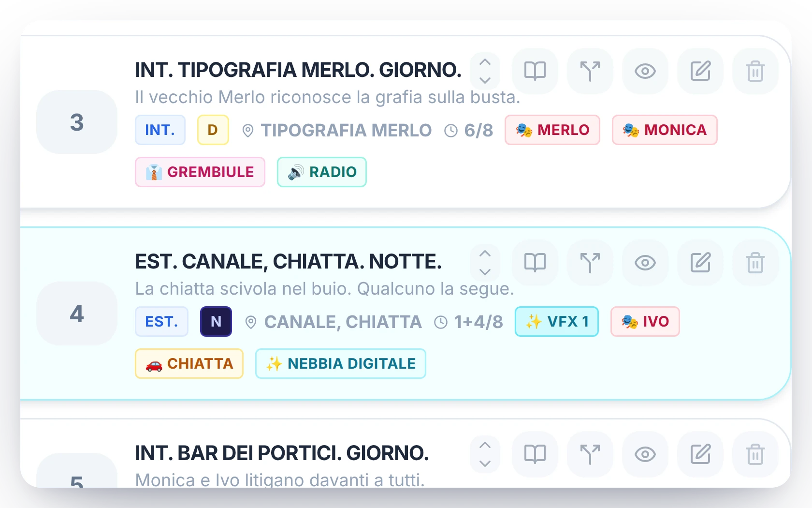This screenshot has height=508, width=812.
Task: Click the NEBBIA DIGITALE effect tag
Action: coord(341,363)
